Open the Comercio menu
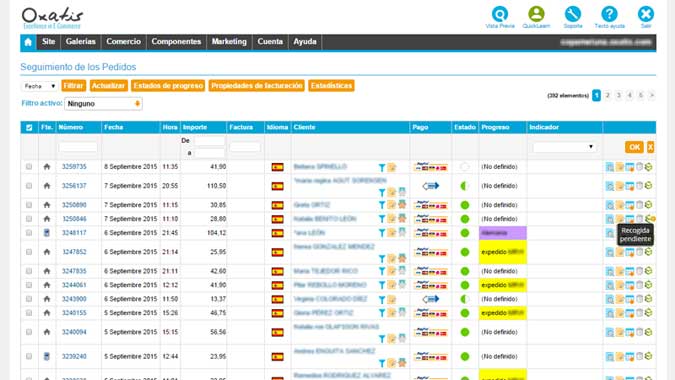Screen dimensions: 675x380 pyautogui.click(x=124, y=42)
